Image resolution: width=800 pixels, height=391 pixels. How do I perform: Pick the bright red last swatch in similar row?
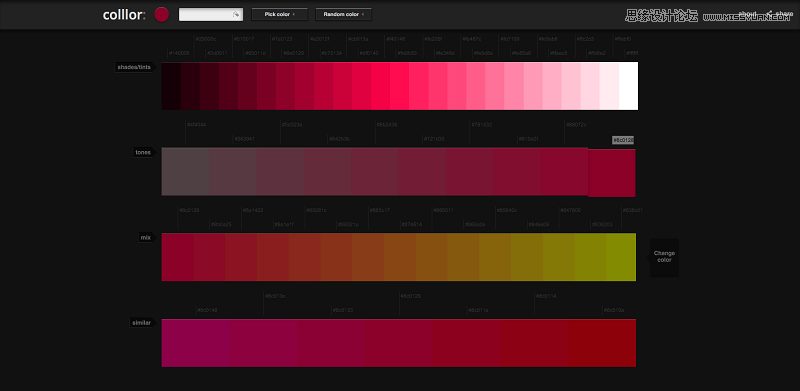(602, 343)
